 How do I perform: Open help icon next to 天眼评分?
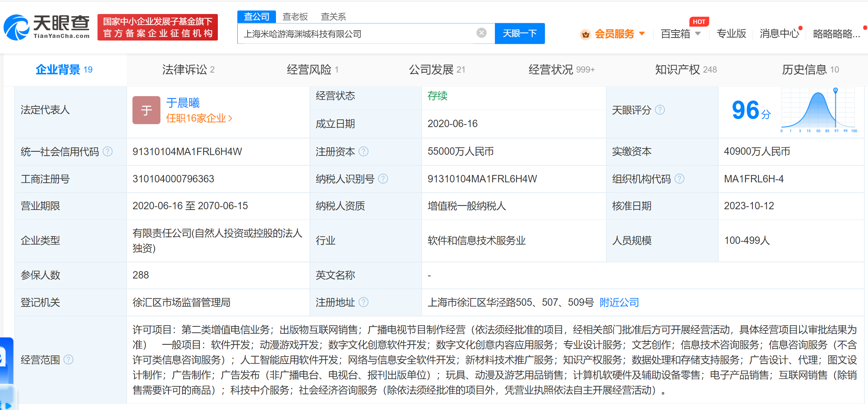(660, 110)
